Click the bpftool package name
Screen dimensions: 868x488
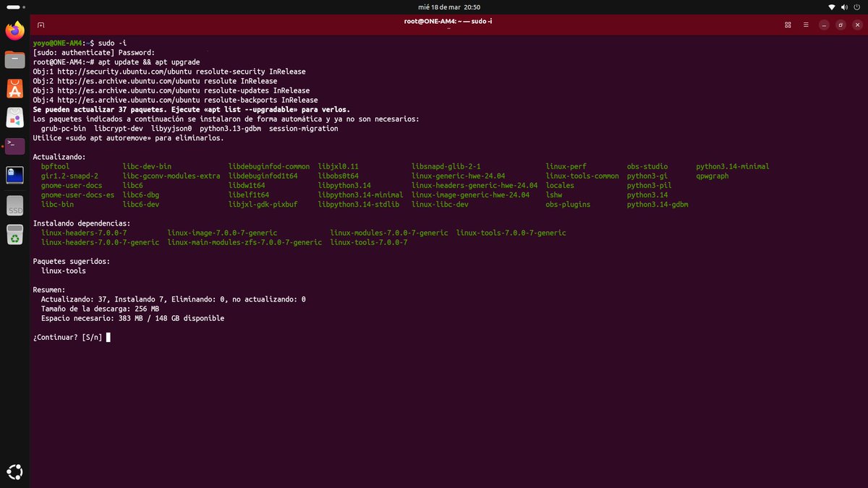click(x=55, y=166)
